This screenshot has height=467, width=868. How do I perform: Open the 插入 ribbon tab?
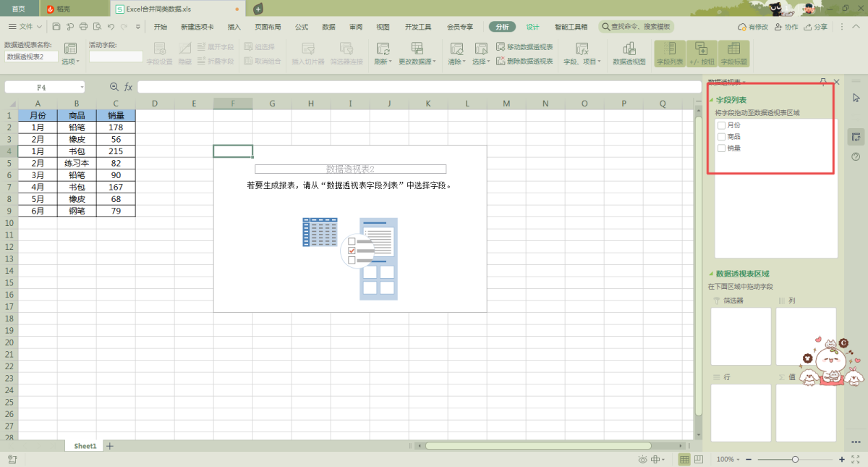pyautogui.click(x=234, y=27)
